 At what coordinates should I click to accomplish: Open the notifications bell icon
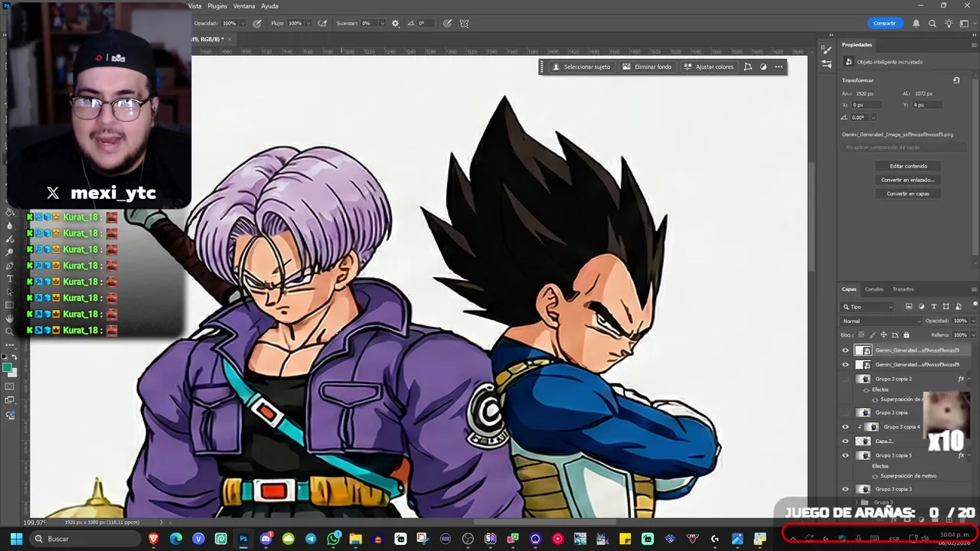tap(916, 24)
